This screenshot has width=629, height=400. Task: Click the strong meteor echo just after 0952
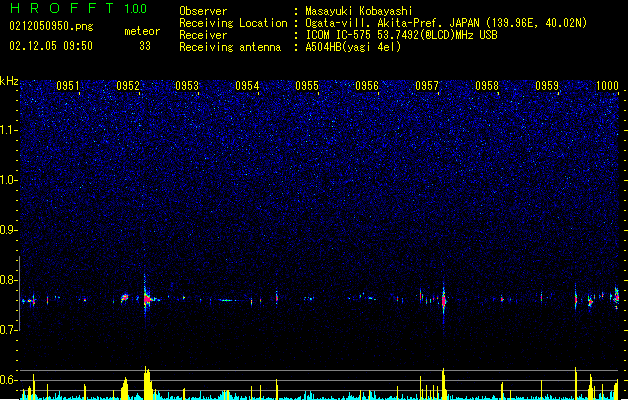click(147, 298)
